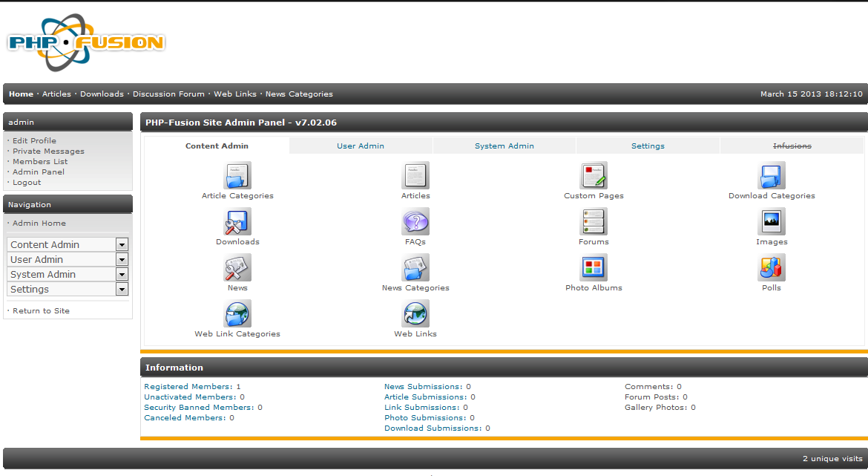Viewport: 868px width, 476px height.
Task: Open the Polls icon
Action: [x=772, y=267]
